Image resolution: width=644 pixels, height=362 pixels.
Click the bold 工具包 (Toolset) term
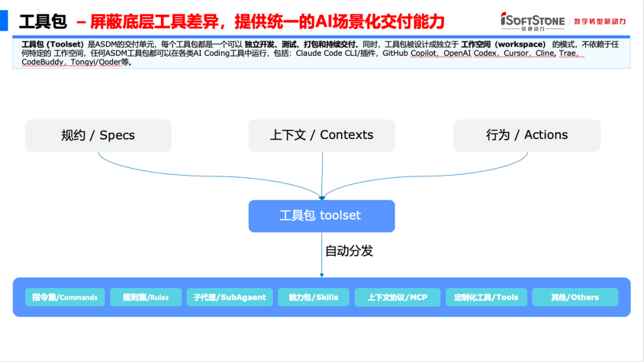click(52, 44)
